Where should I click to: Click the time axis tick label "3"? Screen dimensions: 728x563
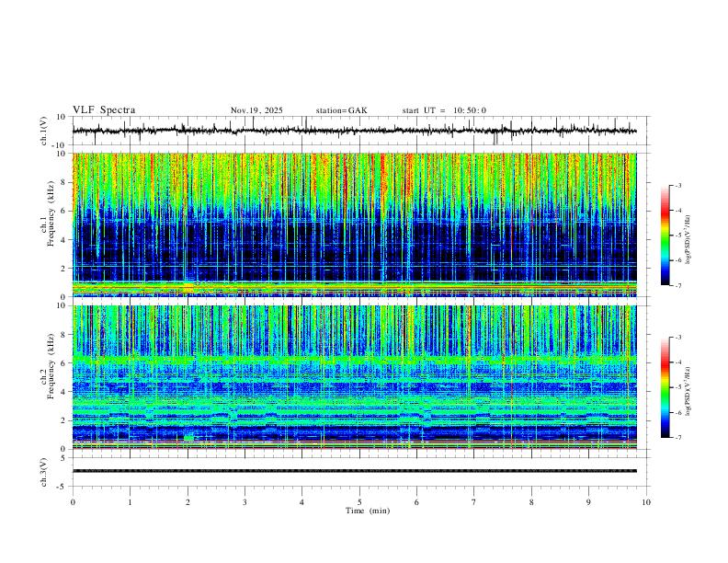pos(245,502)
